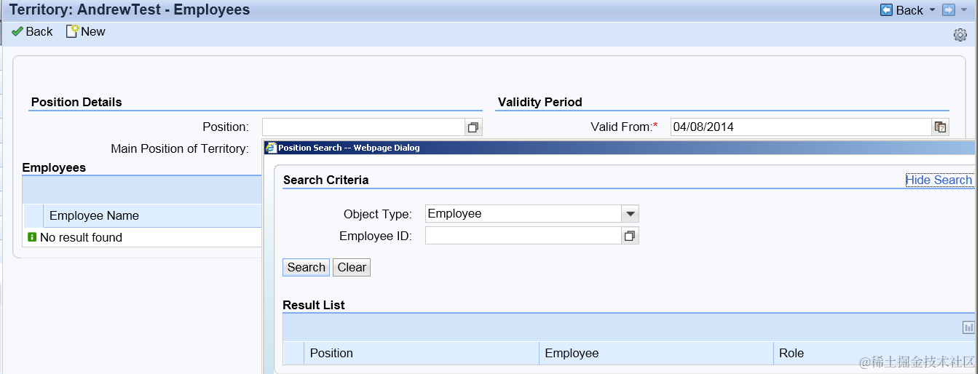Open value help for the Employee ID field
Image resolution: width=980 pixels, height=374 pixels.
coord(630,236)
